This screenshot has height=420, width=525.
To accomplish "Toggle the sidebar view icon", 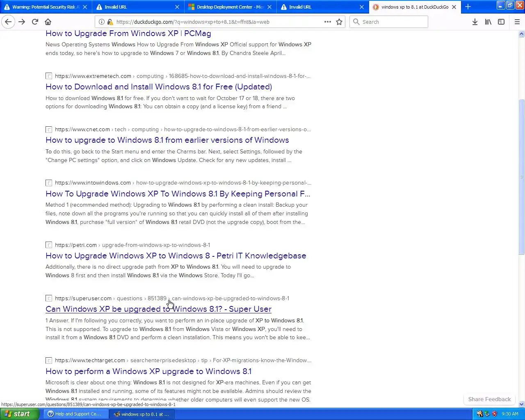I will tap(501, 22).
